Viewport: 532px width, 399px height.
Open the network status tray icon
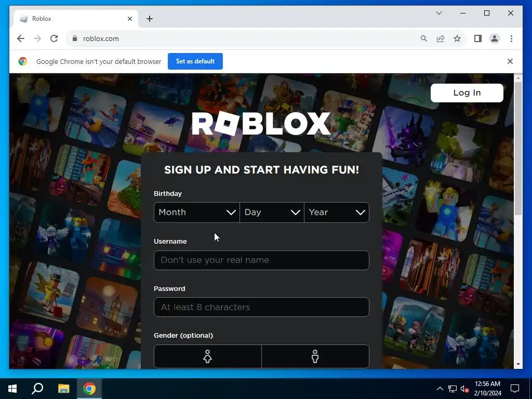tap(453, 389)
